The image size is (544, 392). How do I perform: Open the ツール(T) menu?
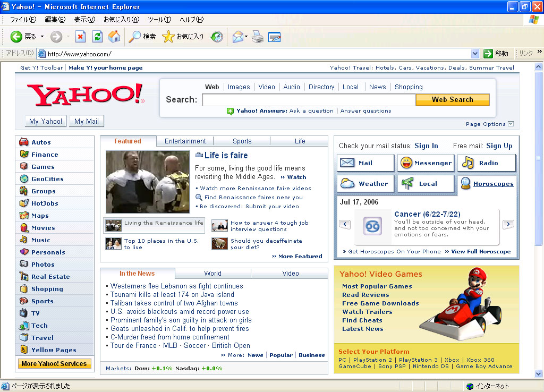[159, 20]
